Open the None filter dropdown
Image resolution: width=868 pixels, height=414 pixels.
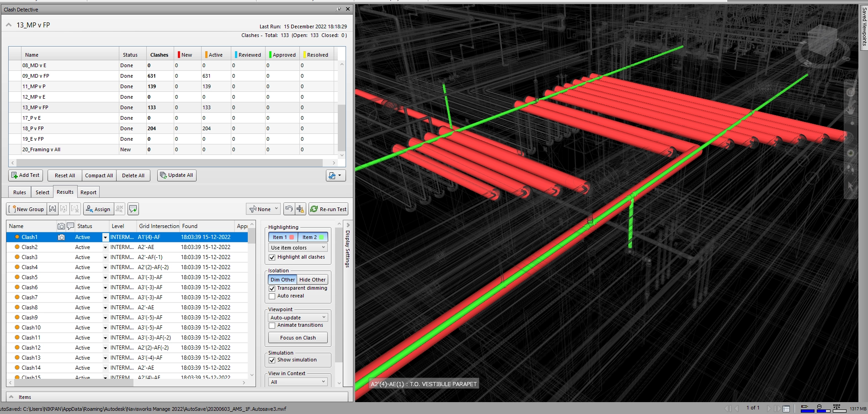[x=263, y=209]
